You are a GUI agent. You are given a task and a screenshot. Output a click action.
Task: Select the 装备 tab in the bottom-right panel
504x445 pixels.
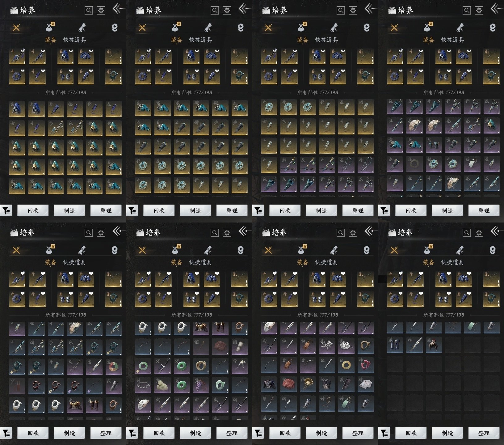[428, 262]
